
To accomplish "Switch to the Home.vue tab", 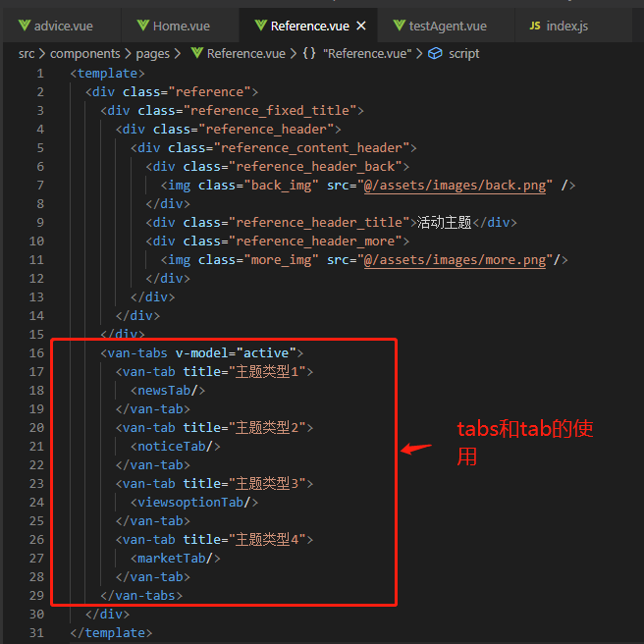I will pos(180,26).
